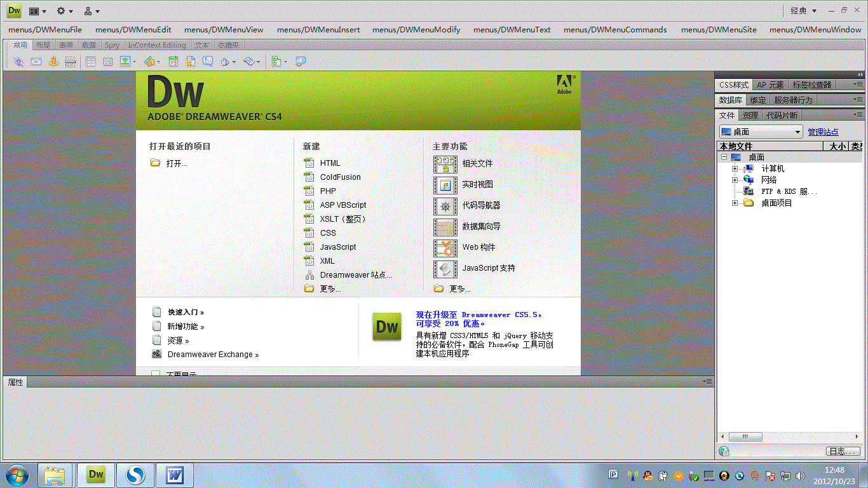This screenshot has width=868, height=488.
Task: Click the Email Link toolbar icon
Action: pos(36,62)
